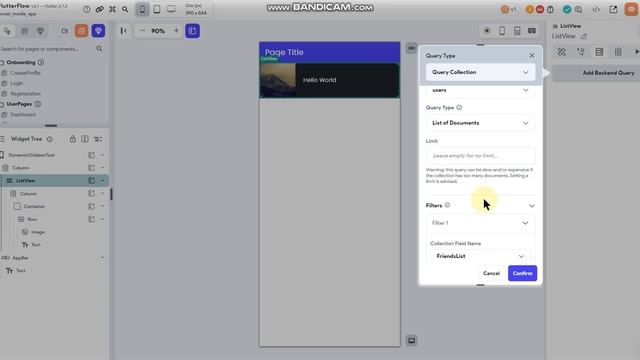
Task: Click add-child icon on Container row
Action: click(91, 207)
